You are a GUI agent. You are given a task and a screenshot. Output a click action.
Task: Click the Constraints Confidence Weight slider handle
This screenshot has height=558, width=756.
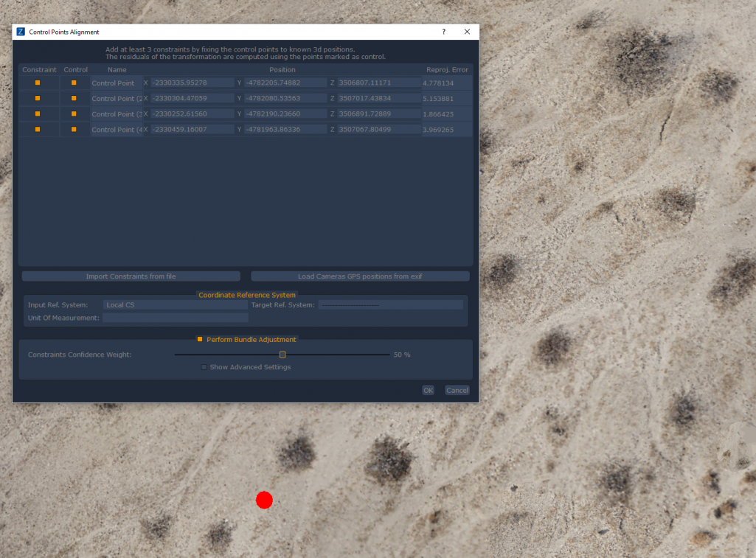[x=282, y=355]
